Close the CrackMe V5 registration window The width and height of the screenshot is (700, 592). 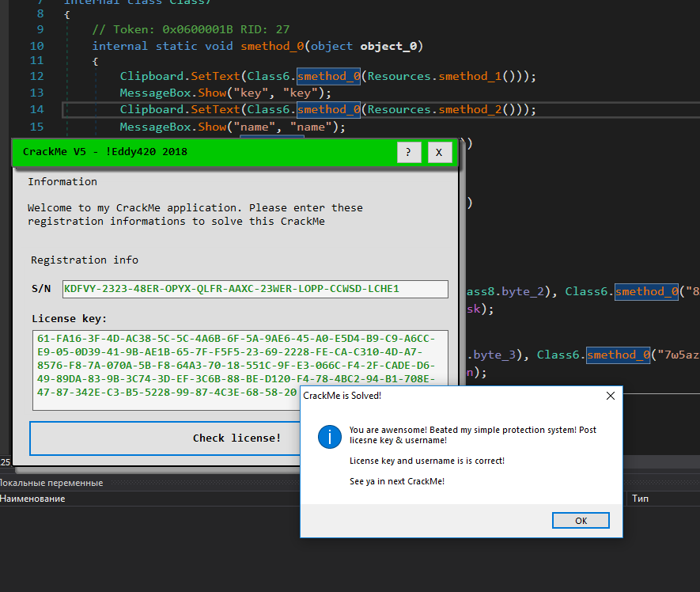pyautogui.click(x=440, y=152)
